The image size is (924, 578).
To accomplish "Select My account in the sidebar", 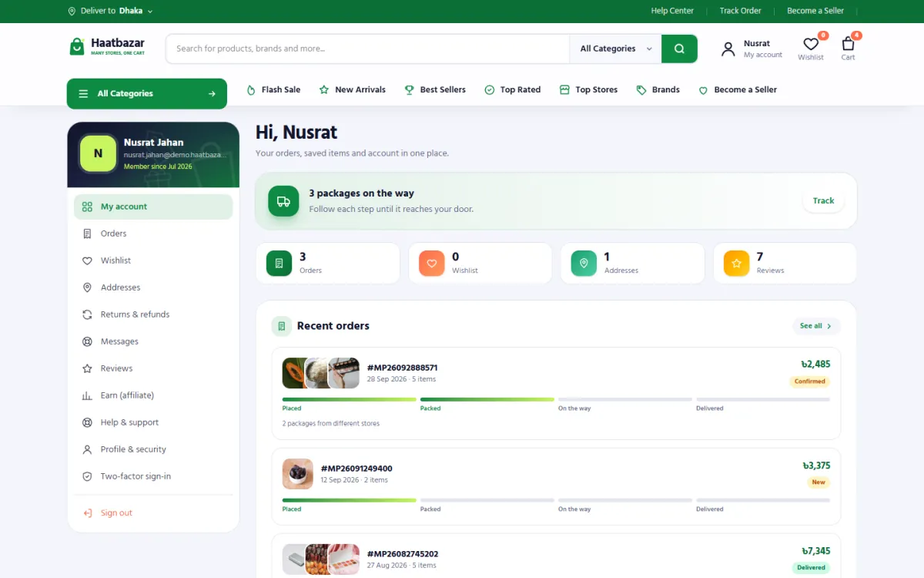I will (x=153, y=207).
